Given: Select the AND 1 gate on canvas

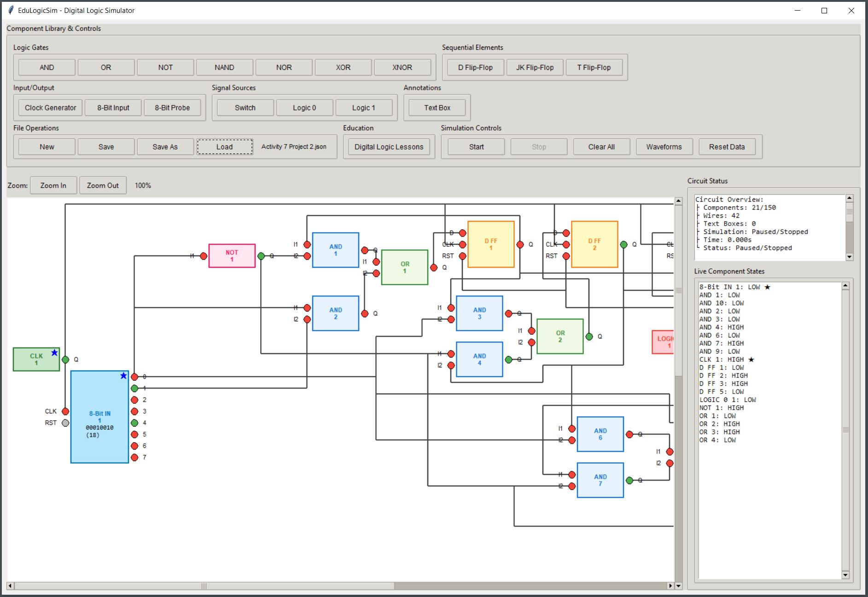Looking at the screenshot, I should 335,250.
